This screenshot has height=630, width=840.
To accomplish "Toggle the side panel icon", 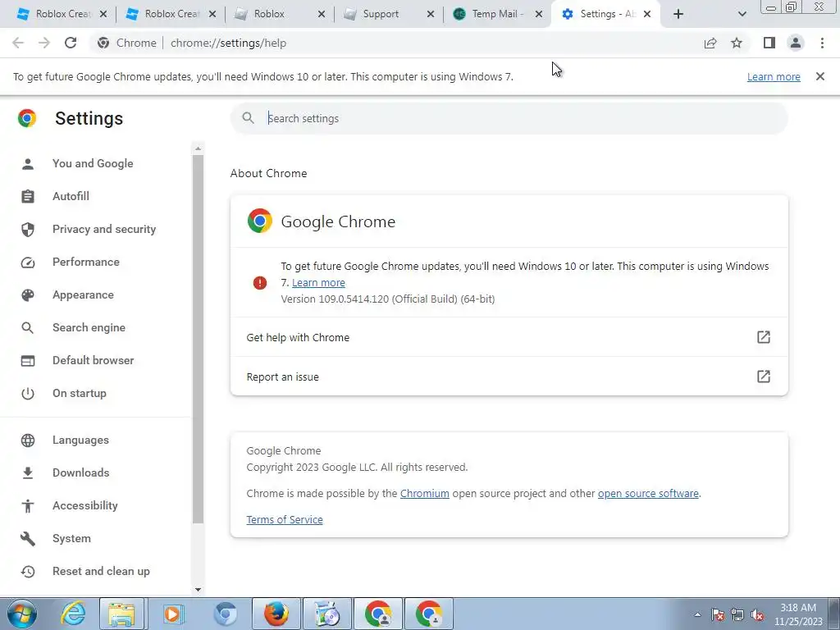I will [769, 43].
